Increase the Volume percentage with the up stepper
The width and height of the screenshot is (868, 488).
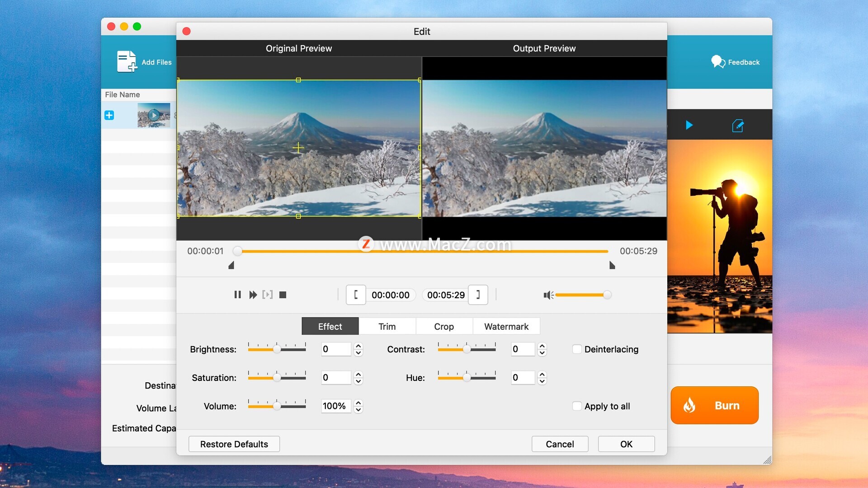[x=359, y=403]
